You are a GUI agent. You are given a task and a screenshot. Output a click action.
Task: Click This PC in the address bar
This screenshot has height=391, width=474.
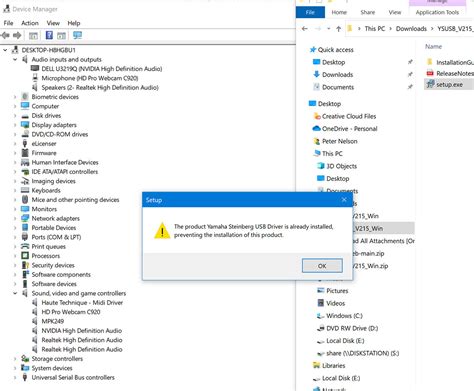[x=375, y=29]
